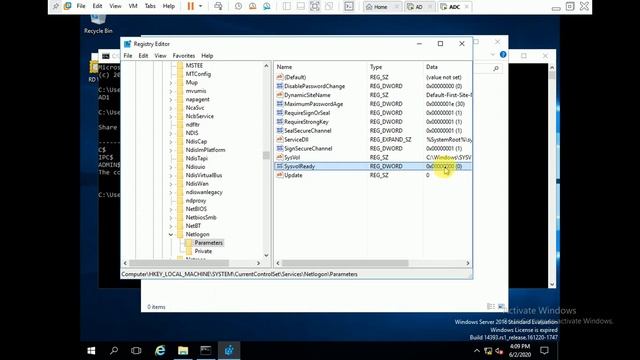Expand the napagent registry key
The image size is (640, 360).
[171, 99]
